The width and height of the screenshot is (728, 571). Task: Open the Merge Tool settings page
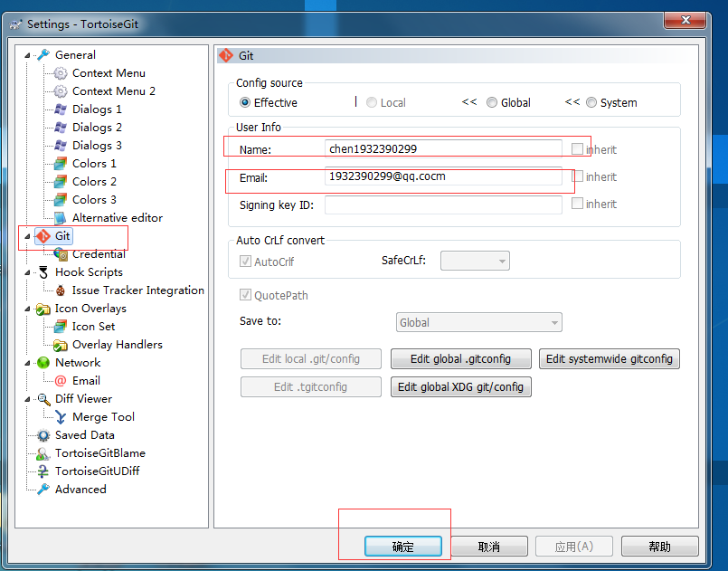pos(103,417)
